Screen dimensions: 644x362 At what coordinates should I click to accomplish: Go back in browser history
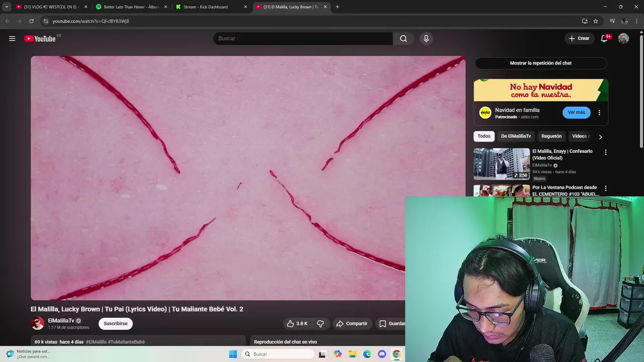pyautogui.click(x=7, y=21)
